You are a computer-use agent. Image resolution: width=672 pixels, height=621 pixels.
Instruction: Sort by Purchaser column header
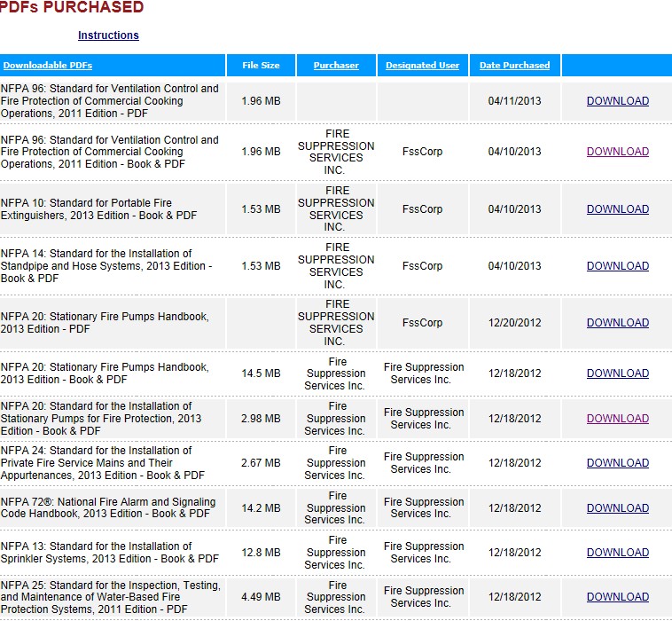[x=336, y=65]
